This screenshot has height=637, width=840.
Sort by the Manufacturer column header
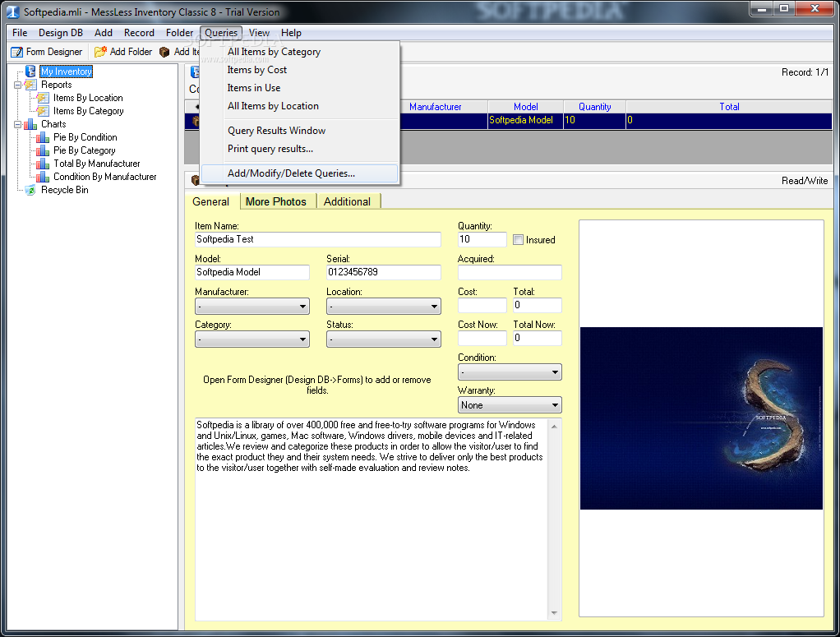pos(436,107)
